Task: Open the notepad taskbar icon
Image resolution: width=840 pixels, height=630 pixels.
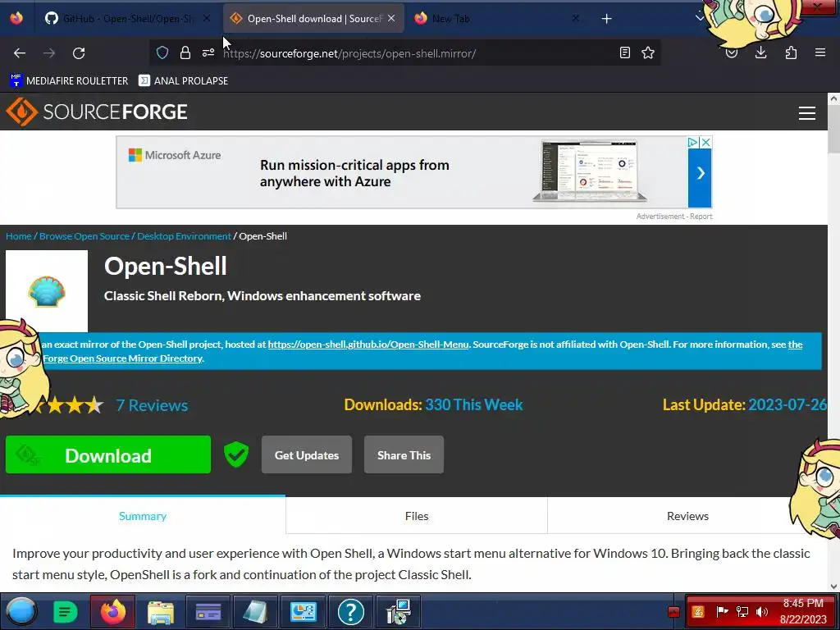Action: click(x=256, y=611)
